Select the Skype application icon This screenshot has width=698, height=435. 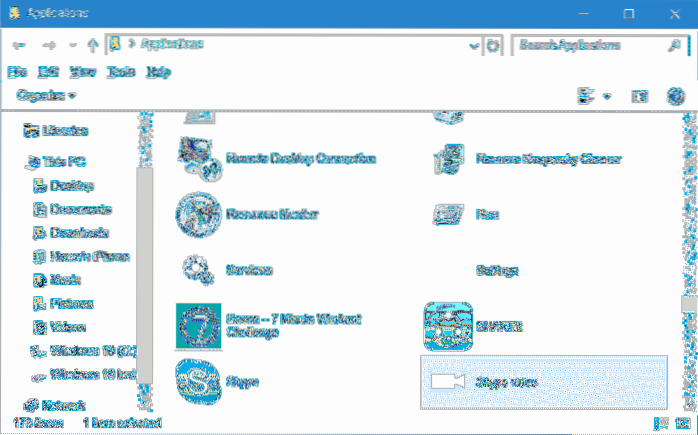coord(198,381)
